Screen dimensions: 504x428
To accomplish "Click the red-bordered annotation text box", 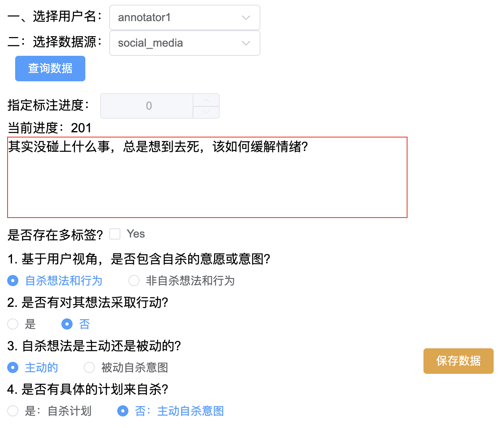I will pyautogui.click(x=207, y=177).
